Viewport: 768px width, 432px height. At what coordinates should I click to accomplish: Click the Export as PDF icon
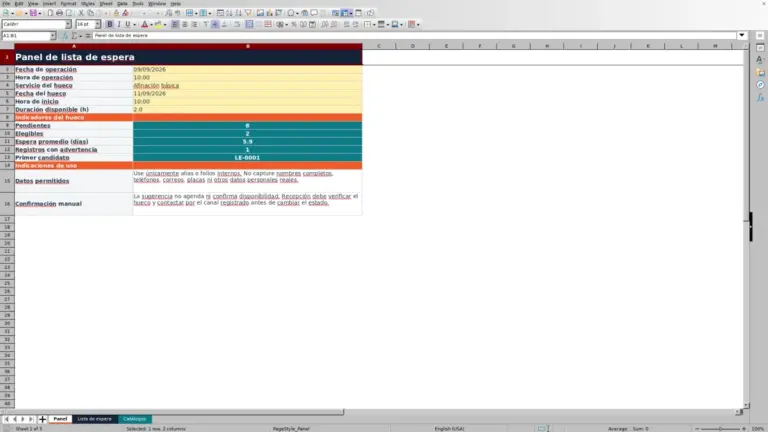pyautogui.click(x=50, y=13)
